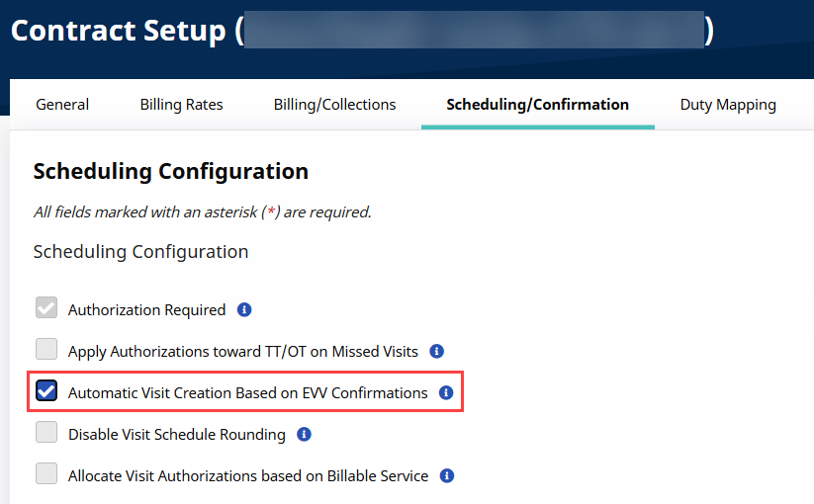
Task: Open info icon beside Authorization Required
Action: 244,309
